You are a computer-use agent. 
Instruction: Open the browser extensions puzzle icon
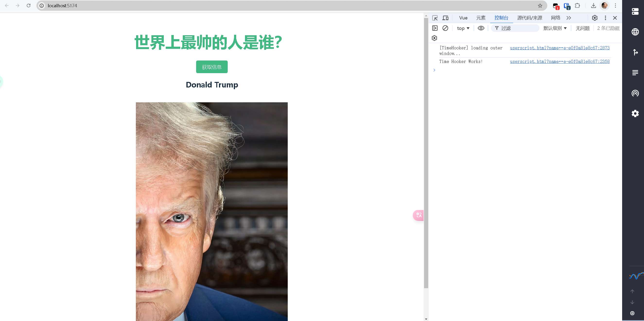[x=577, y=6]
